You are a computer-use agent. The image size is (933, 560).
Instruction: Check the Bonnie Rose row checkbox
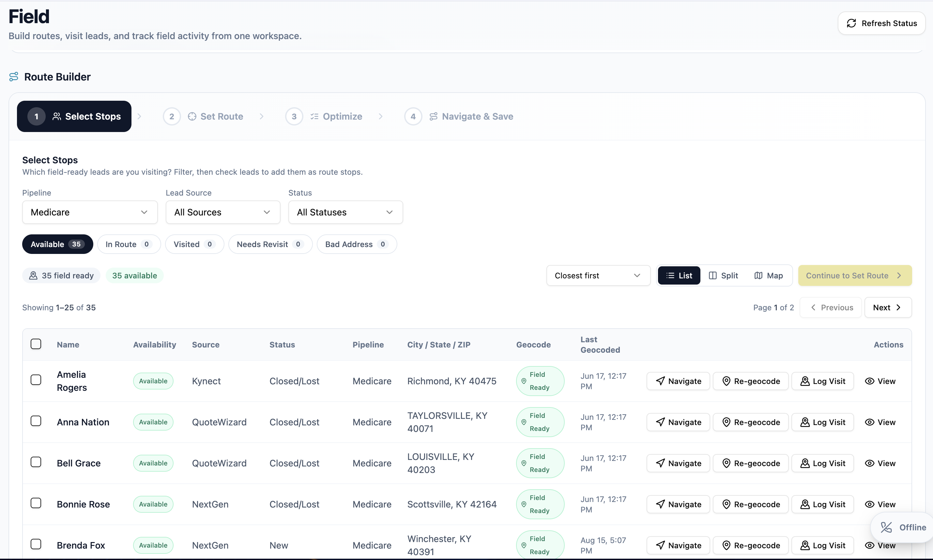36,503
